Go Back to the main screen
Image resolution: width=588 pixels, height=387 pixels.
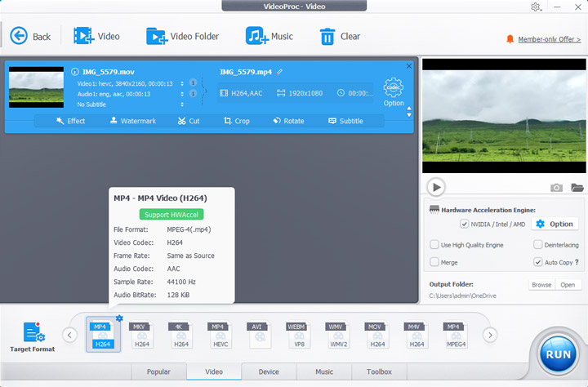[x=30, y=37]
